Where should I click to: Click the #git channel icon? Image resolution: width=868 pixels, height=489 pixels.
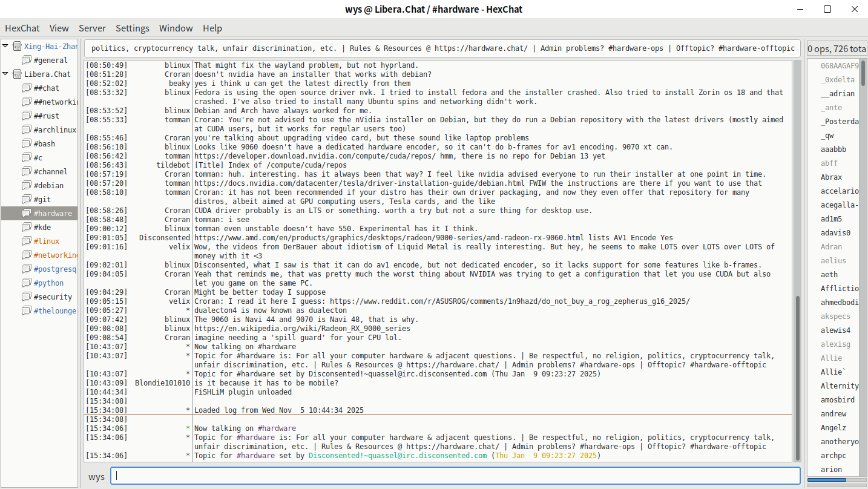point(27,199)
